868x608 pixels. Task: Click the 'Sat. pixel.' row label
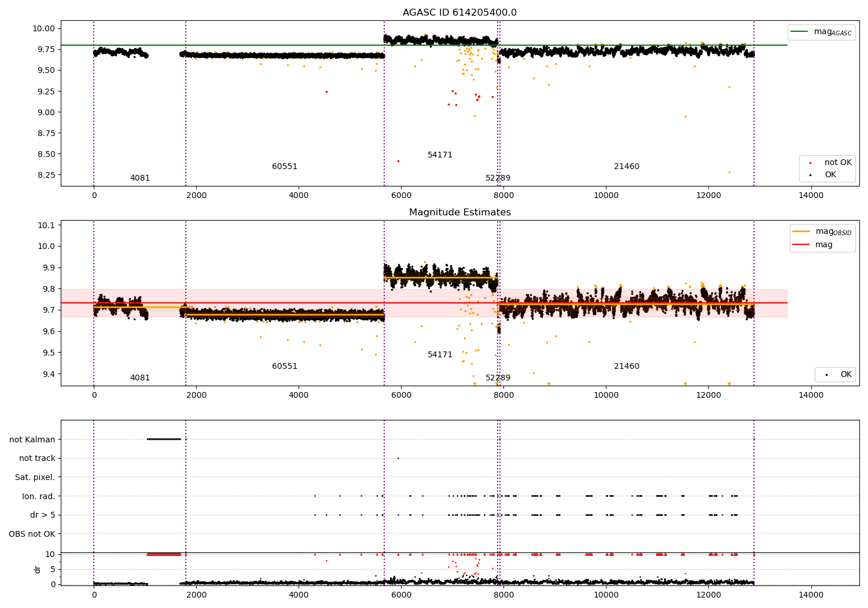35,477
